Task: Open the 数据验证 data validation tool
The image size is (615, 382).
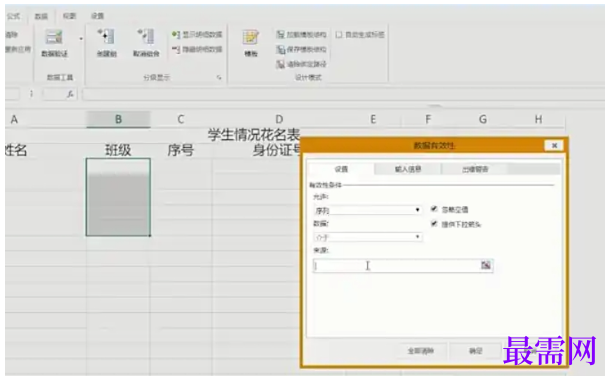Action: pyautogui.click(x=55, y=43)
